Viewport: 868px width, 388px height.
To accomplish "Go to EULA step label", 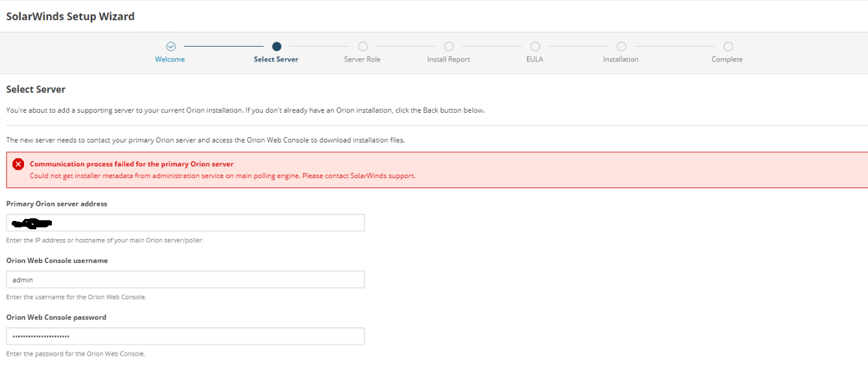I will pyautogui.click(x=534, y=60).
